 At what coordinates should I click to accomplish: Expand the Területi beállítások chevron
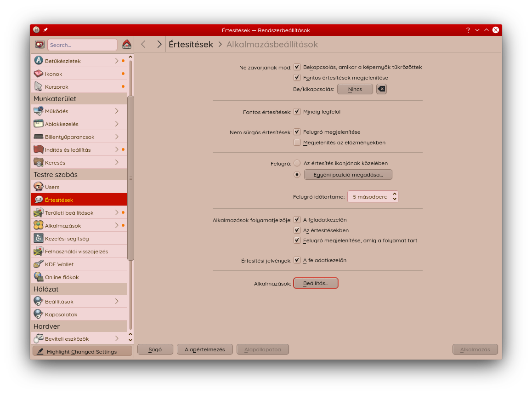[x=117, y=212]
